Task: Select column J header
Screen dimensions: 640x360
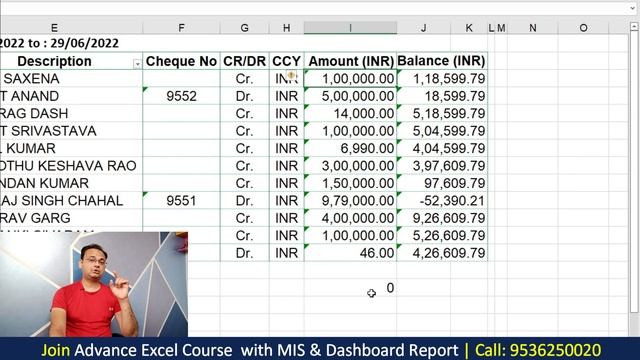Action: tap(424, 28)
